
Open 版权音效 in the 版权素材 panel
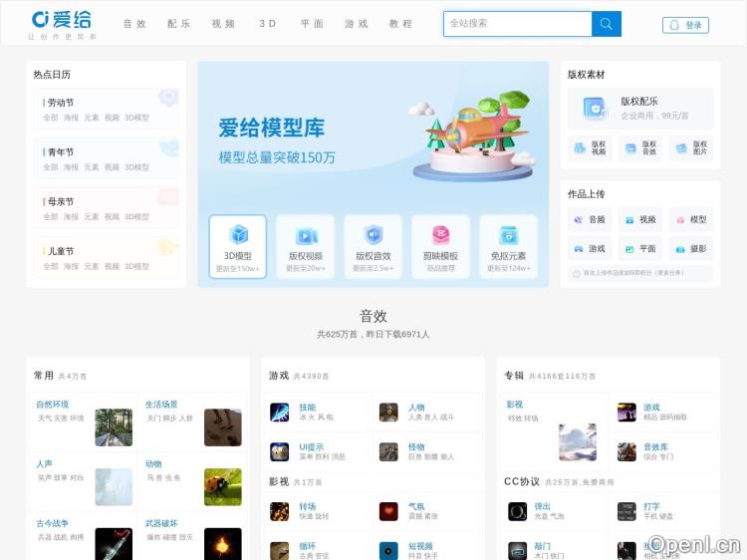[640, 147]
